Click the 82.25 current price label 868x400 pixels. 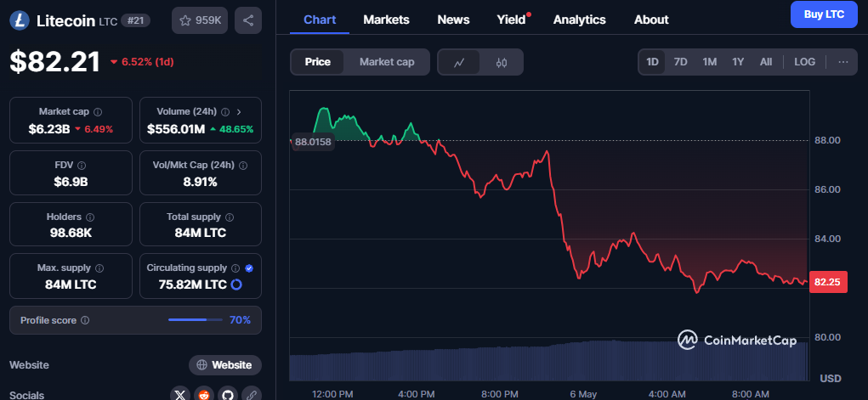coord(827,282)
